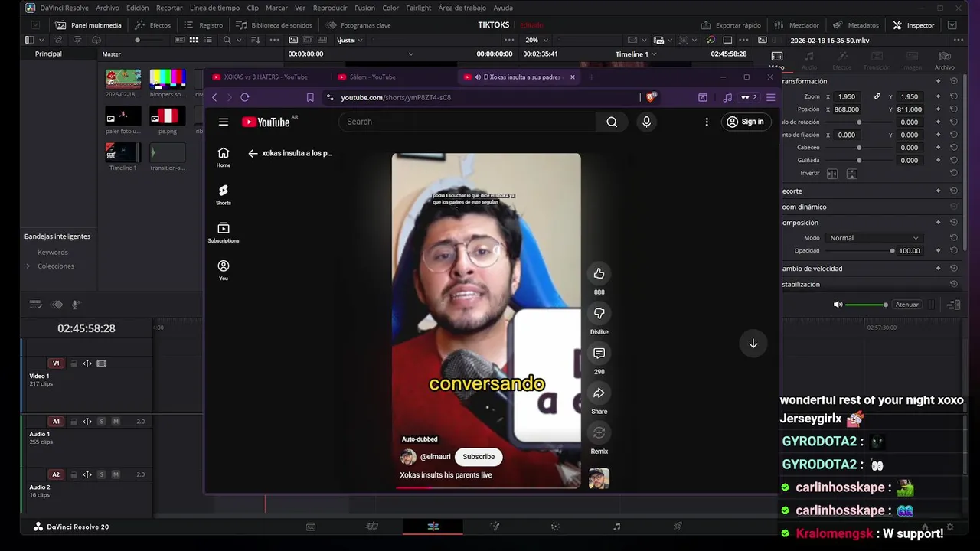
Task: Open the Fairlight page at bottom
Action: [616, 527]
